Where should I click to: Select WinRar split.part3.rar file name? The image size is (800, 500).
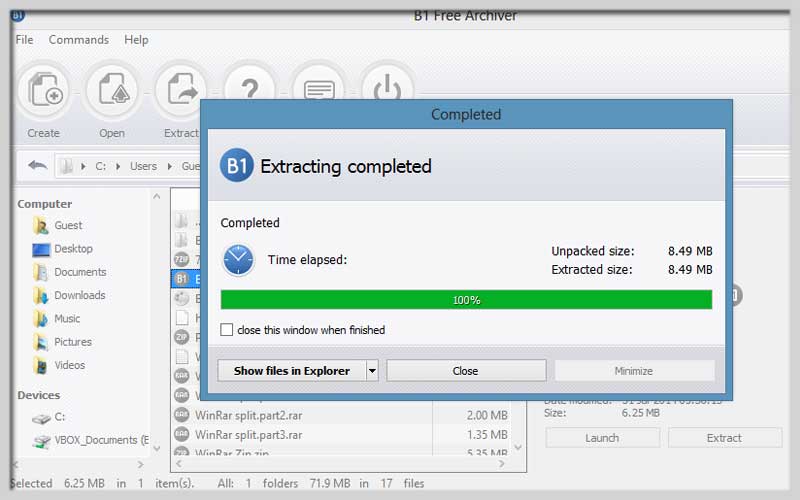pyautogui.click(x=248, y=435)
